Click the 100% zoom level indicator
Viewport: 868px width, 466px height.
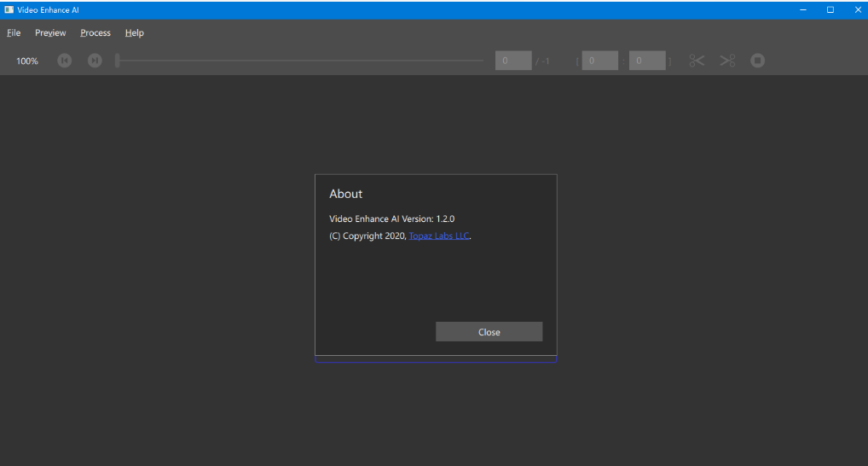[27, 61]
